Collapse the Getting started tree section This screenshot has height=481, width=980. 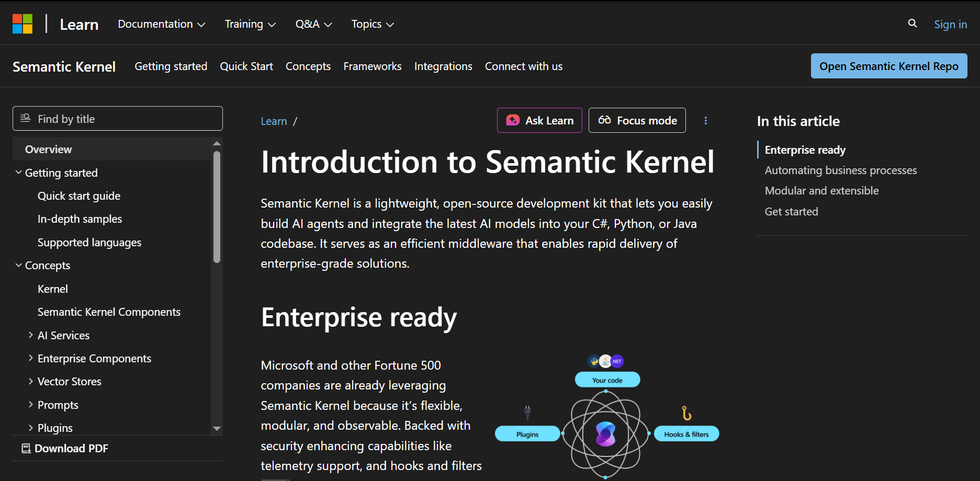tap(19, 173)
